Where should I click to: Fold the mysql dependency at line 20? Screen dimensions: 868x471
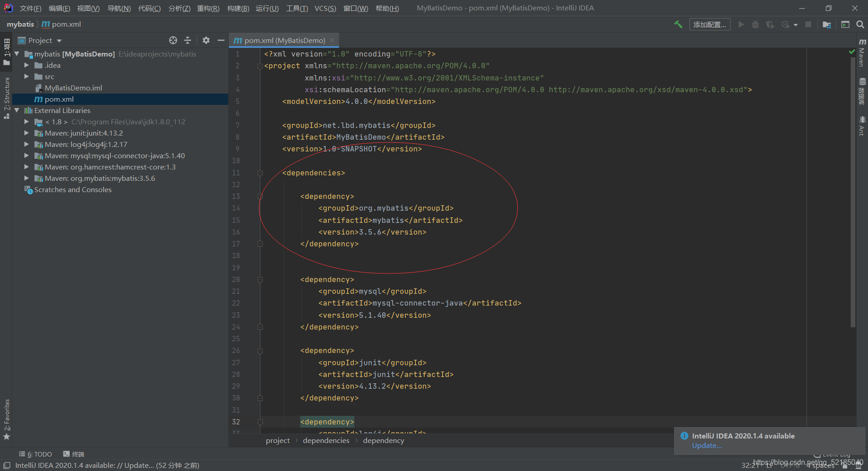click(x=260, y=280)
